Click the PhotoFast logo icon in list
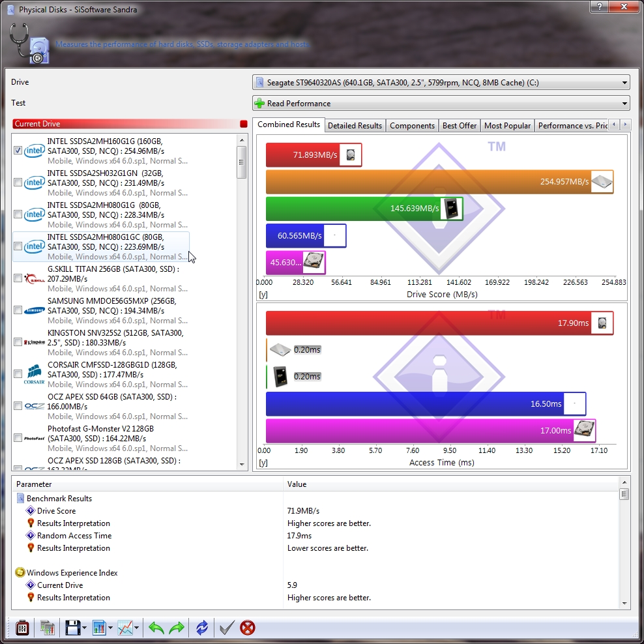Image resolution: width=644 pixels, height=644 pixels. tap(35, 438)
